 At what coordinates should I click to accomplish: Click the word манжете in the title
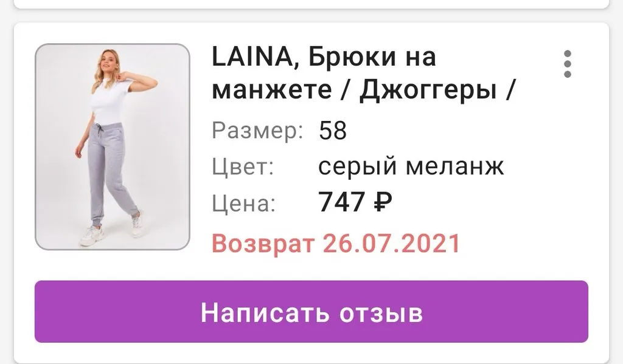point(272,90)
